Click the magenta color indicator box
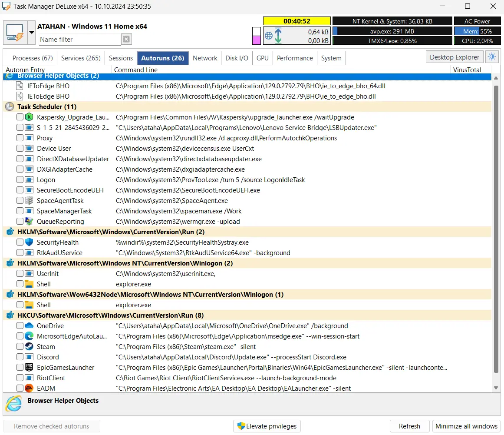 click(x=257, y=40)
